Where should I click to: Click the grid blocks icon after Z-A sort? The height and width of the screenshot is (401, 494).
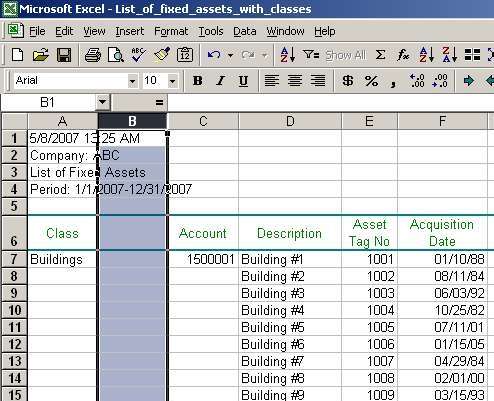pyautogui.click(x=472, y=54)
